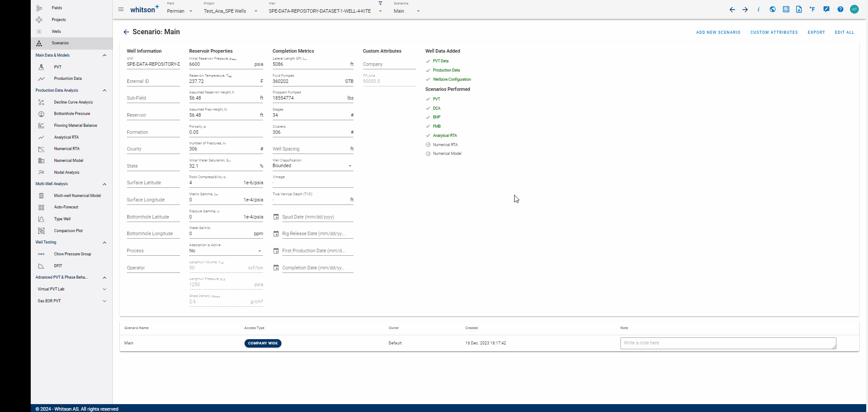Click CUSTOM ATTRIBUTES button
The image size is (868, 412).
774,32
